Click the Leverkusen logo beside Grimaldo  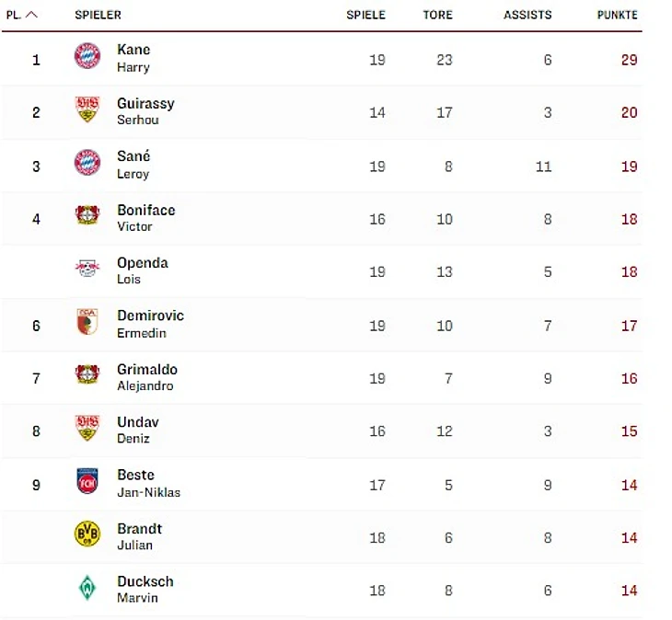[x=87, y=375]
